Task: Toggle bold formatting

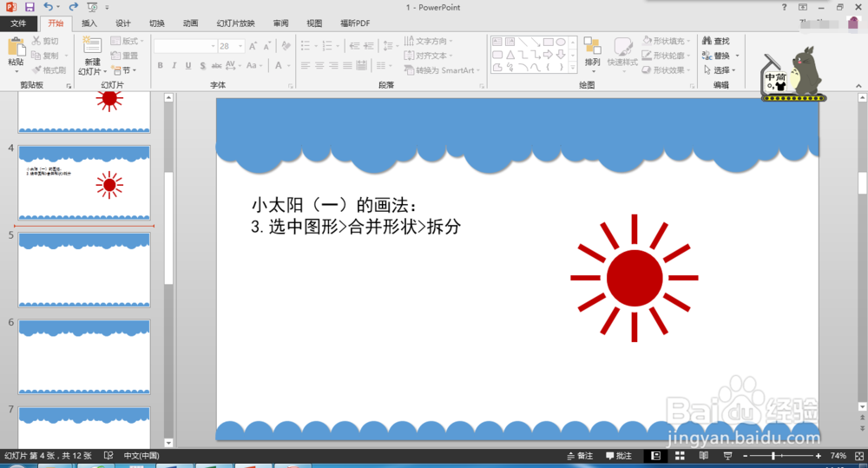Action: click(x=160, y=65)
